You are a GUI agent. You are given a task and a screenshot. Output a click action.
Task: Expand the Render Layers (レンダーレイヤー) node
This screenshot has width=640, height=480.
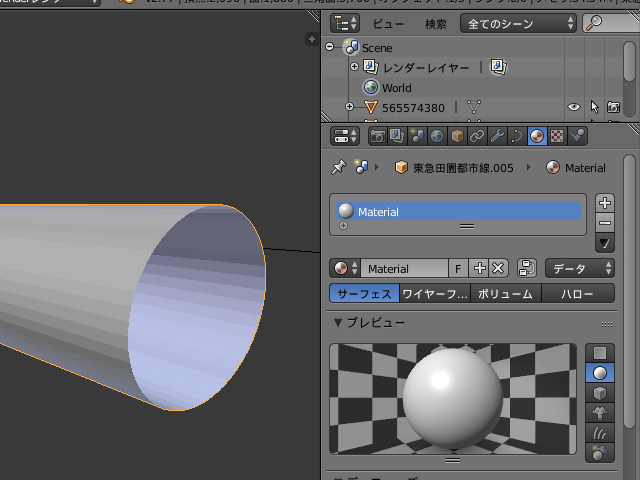[x=354, y=67]
